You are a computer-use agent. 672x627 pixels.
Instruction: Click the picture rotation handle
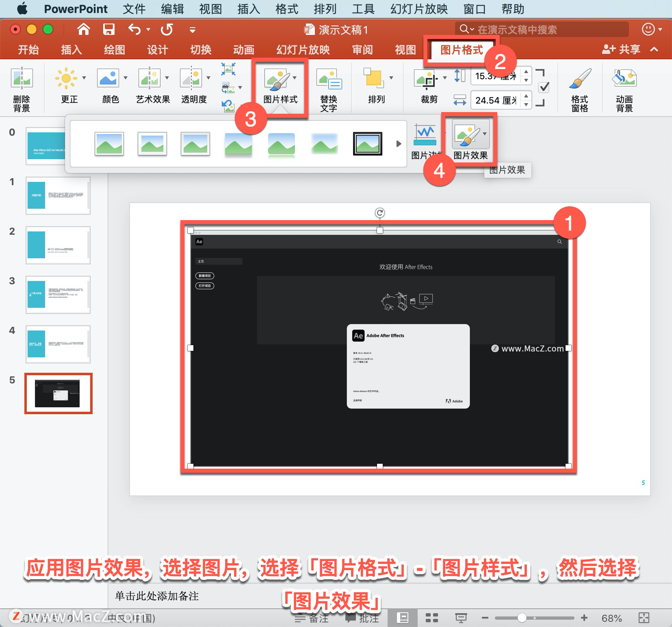click(379, 213)
